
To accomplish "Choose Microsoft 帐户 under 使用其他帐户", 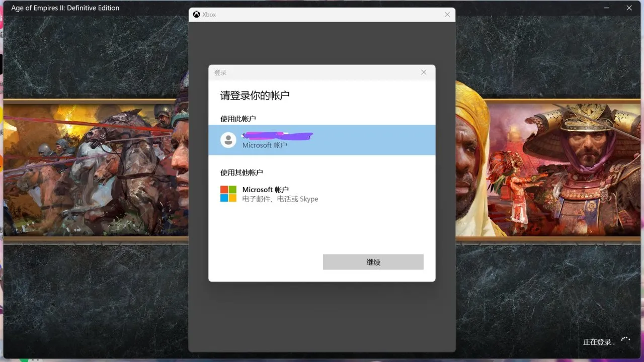I will 322,194.
